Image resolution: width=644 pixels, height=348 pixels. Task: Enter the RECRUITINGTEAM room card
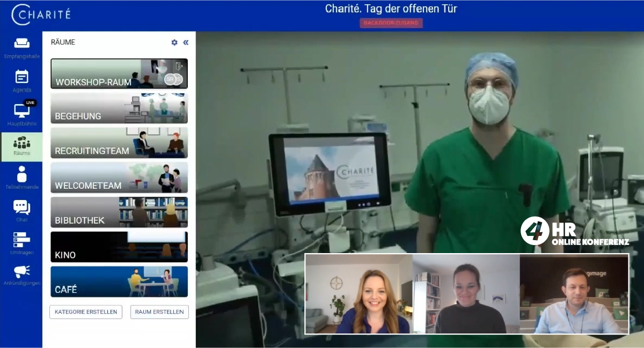pos(119,143)
